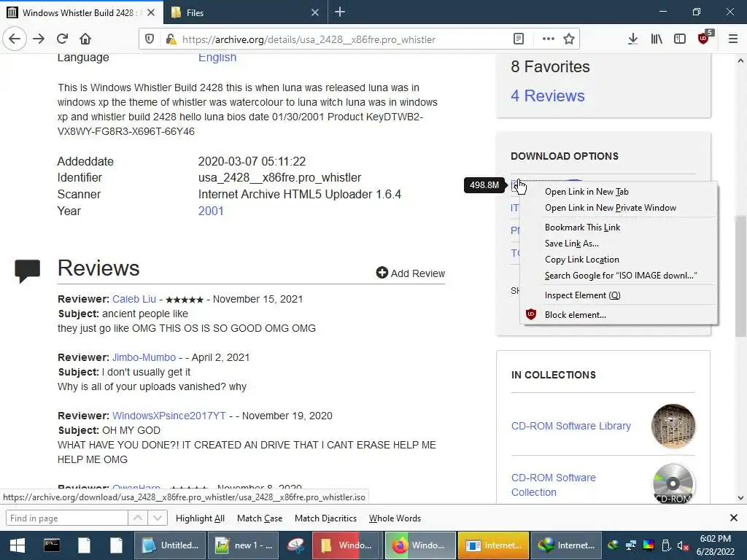
Task: Jump to the 4 Reviews link
Action: (547, 96)
